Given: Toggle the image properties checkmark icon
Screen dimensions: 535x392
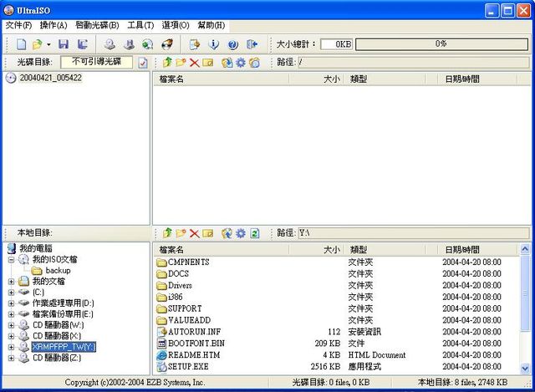Looking at the screenshot, I should [x=143, y=63].
